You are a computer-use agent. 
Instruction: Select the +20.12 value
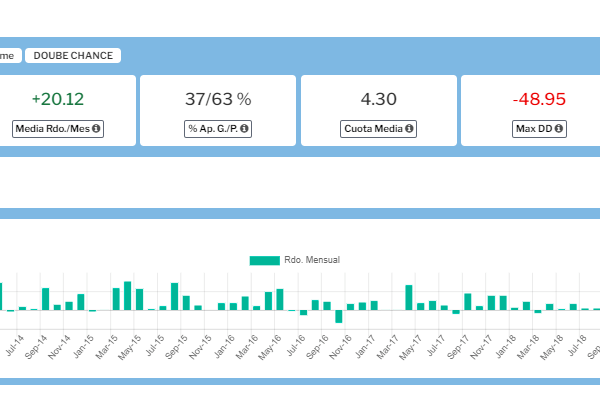click(x=58, y=99)
